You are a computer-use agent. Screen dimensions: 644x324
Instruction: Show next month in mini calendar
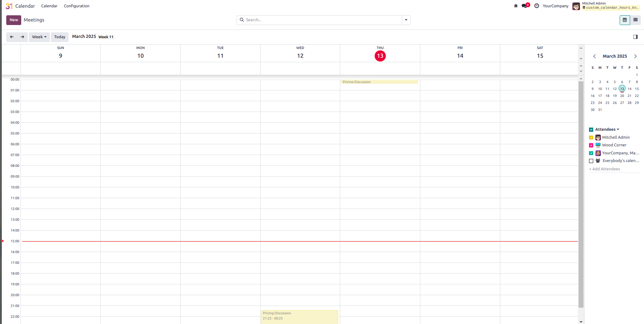pos(635,56)
